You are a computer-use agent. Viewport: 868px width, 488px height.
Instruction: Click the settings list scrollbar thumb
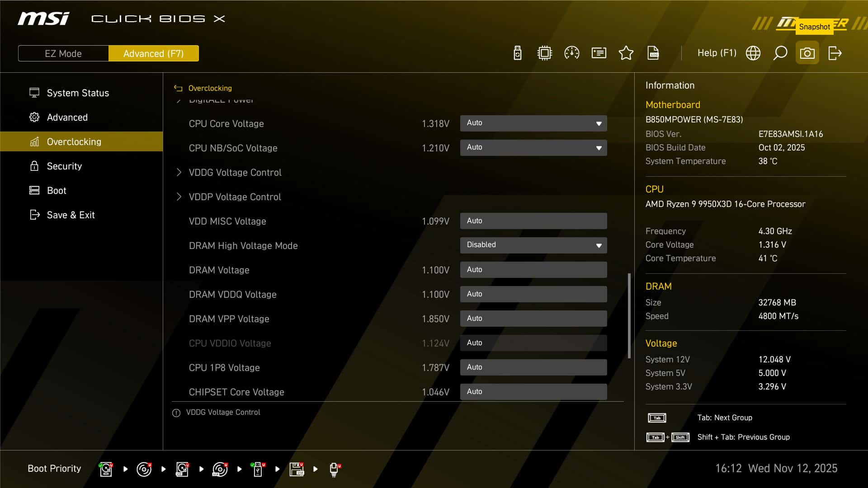click(629, 316)
